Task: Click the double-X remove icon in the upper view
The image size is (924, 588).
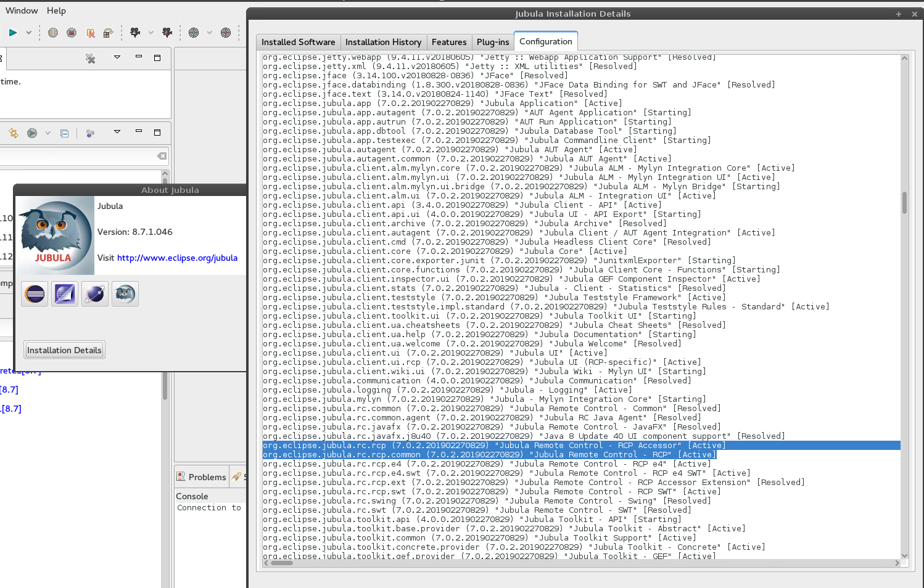Action: pos(91,59)
